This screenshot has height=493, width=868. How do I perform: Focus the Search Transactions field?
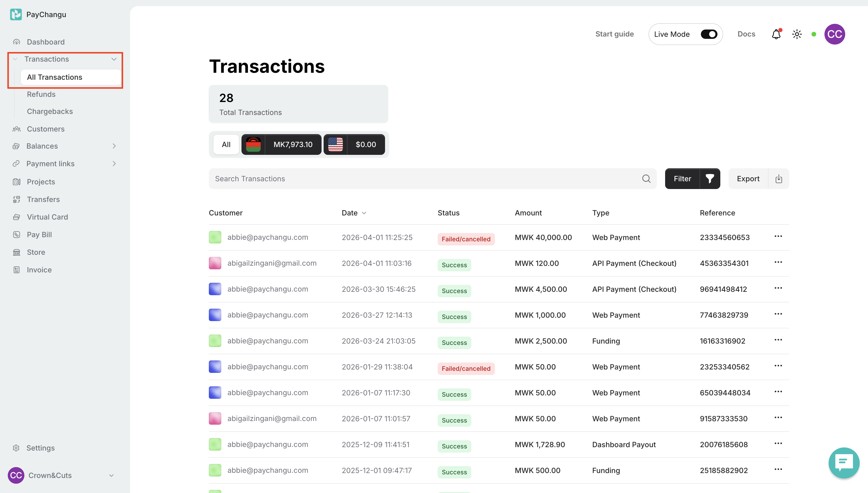pyautogui.click(x=423, y=179)
